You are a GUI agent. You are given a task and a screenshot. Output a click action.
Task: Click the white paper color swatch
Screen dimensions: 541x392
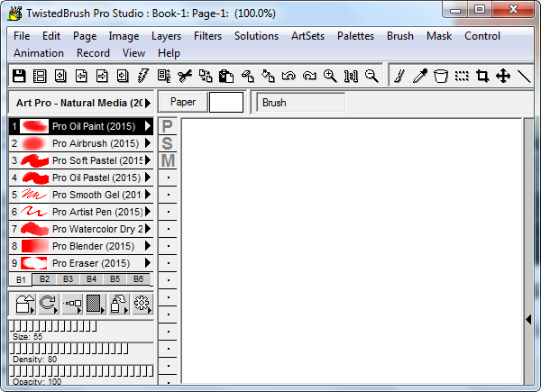point(226,103)
